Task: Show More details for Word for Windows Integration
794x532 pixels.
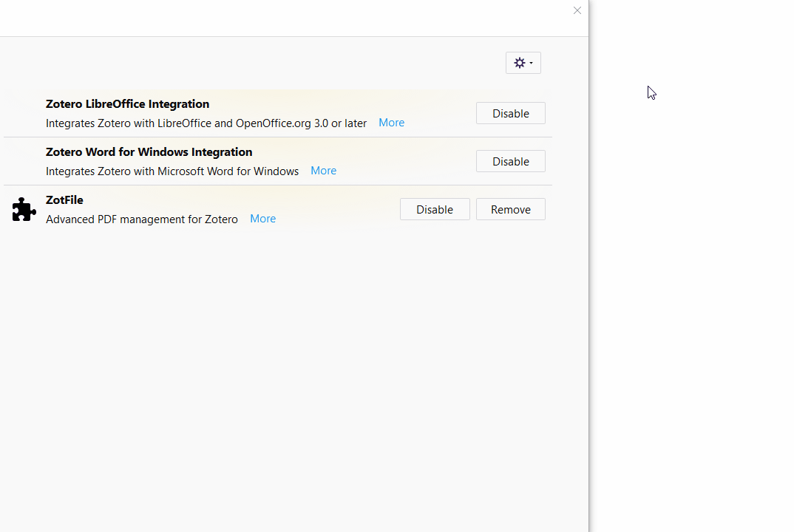Action: (x=324, y=171)
